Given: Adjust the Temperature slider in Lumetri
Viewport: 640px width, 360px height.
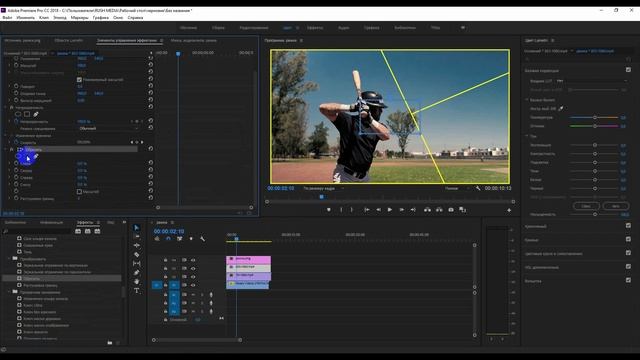Looking at the screenshot, I should coord(594,118).
